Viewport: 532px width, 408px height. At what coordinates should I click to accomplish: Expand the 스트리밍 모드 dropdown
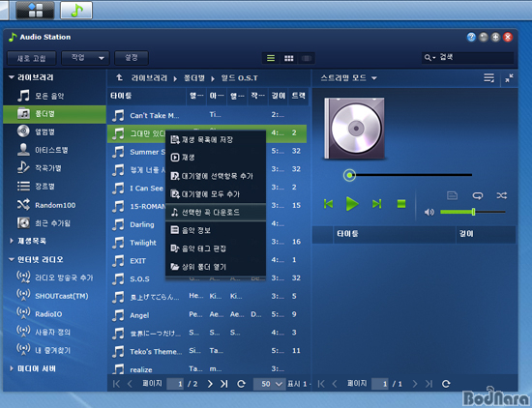348,78
